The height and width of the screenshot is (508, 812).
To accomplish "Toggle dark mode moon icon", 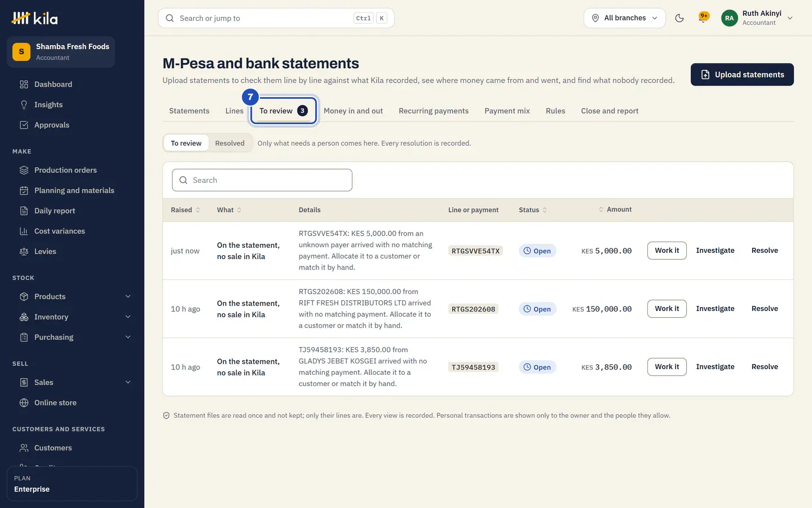I will (x=679, y=18).
